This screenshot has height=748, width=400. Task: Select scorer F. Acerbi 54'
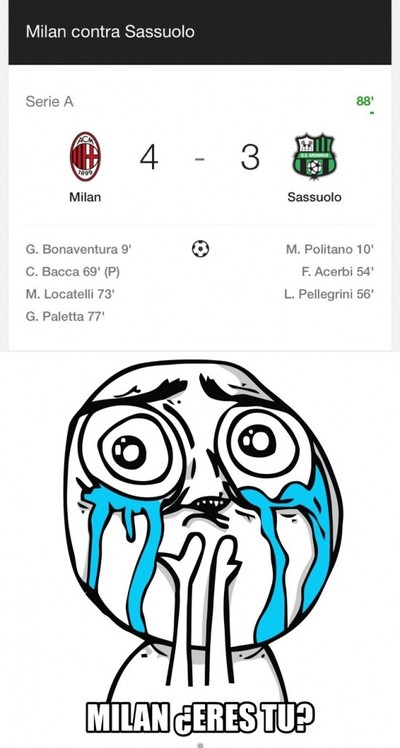click(x=338, y=271)
